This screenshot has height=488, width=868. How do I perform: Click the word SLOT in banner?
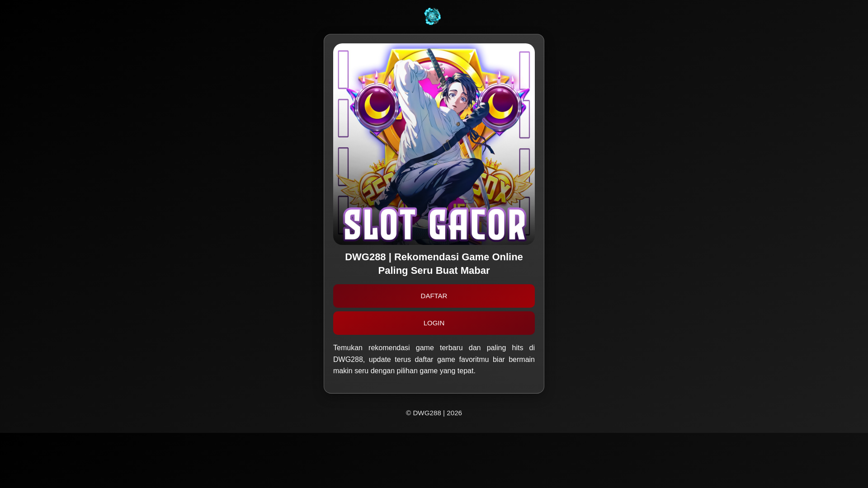click(380, 225)
